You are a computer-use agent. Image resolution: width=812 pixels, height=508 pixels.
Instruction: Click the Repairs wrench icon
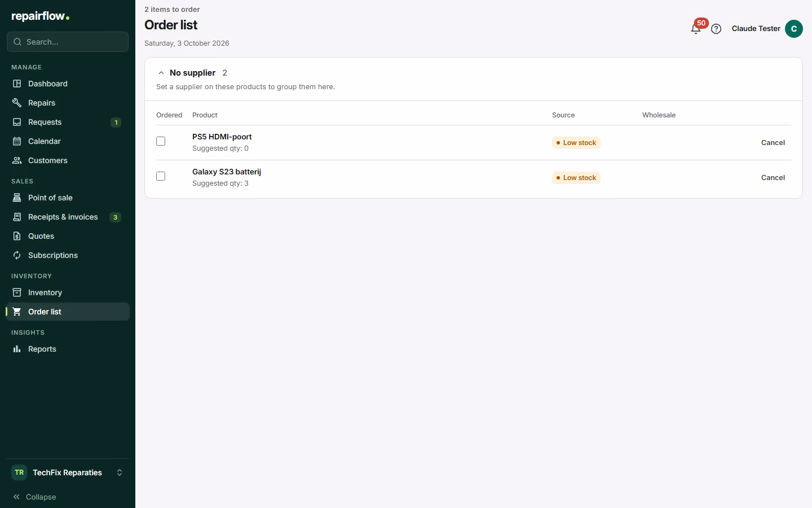tap(17, 103)
